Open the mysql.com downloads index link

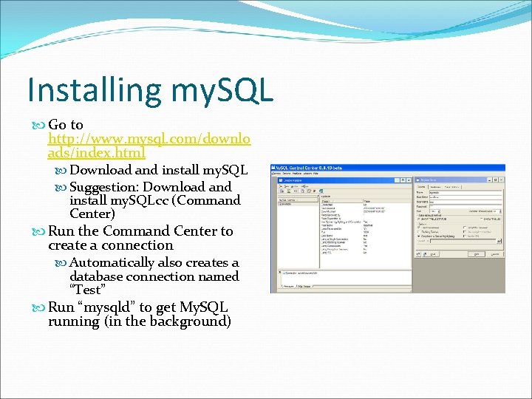(x=149, y=146)
